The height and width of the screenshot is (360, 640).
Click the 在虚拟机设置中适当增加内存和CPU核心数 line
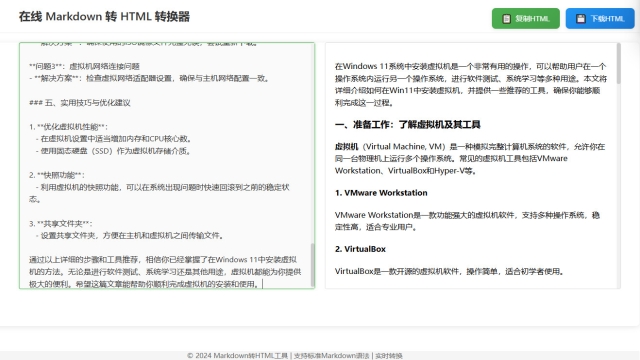pyautogui.click(x=114, y=139)
